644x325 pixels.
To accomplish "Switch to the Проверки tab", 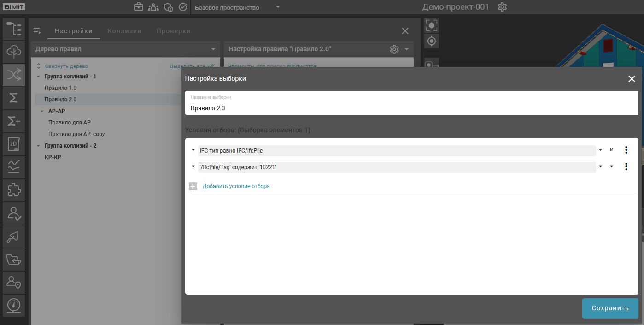I will [173, 31].
